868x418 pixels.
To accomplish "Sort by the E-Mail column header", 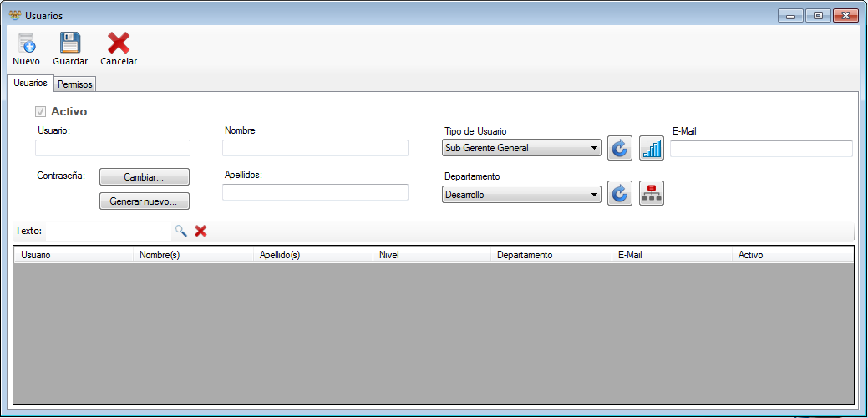I will click(672, 255).
